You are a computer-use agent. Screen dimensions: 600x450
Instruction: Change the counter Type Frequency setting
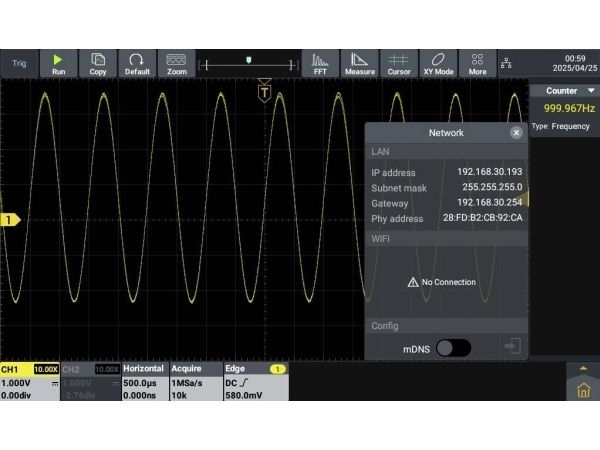click(x=561, y=126)
